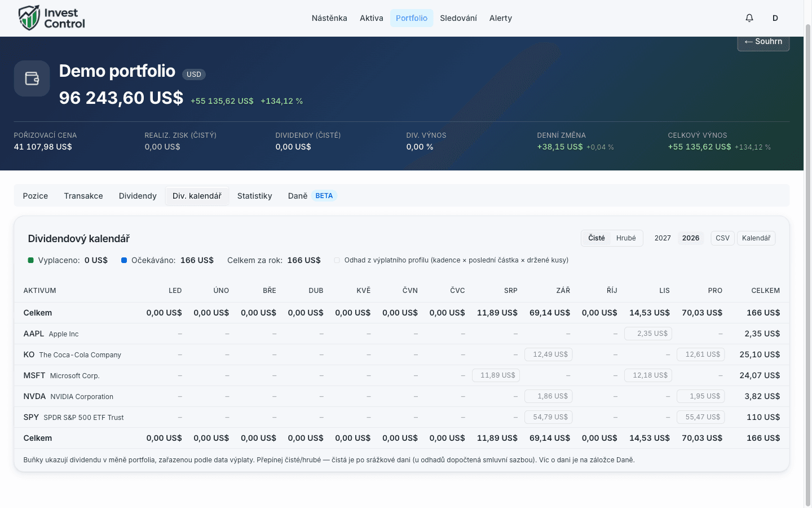Click SPY December 55,47 US$ cell
This screenshot has width=812, height=508.
(701, 417)
